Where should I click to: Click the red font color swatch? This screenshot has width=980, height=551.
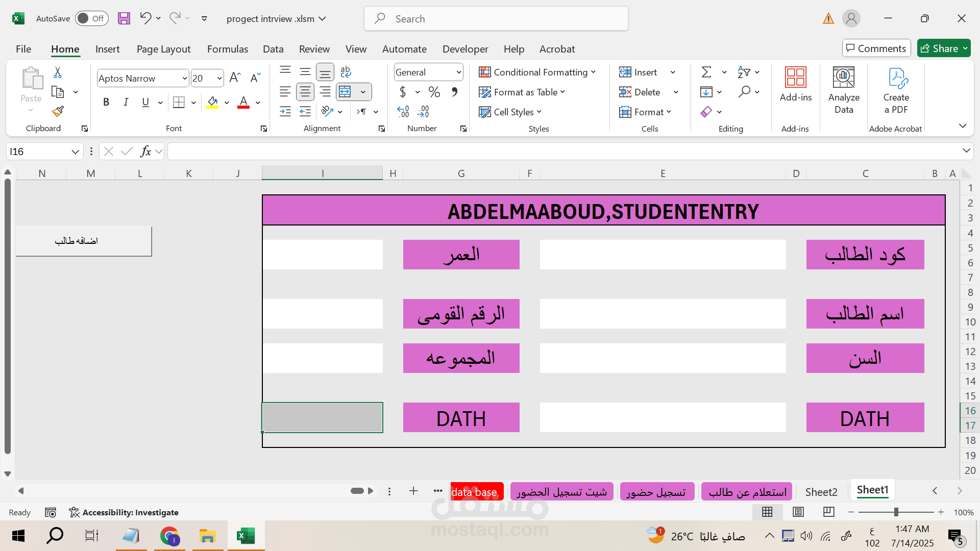pyautogui.click(x=243, y=102)
